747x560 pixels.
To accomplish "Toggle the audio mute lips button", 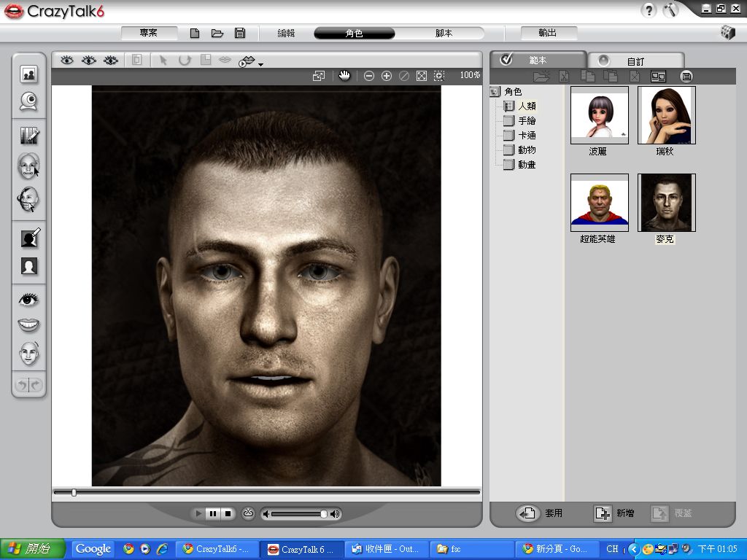I will tap(247, 514).
